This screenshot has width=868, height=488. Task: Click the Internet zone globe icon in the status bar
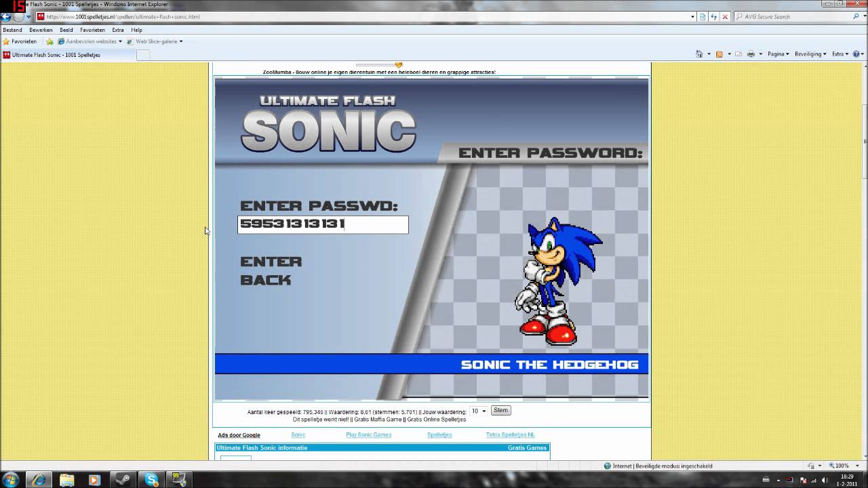[608, 466]
